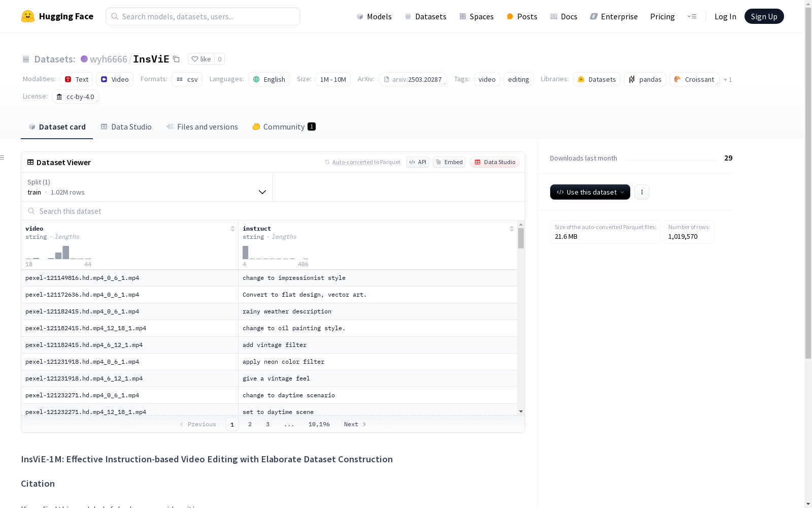Go to Models in the top navigation
This screenshot has height=508, width=812.
tap(374, 16)
